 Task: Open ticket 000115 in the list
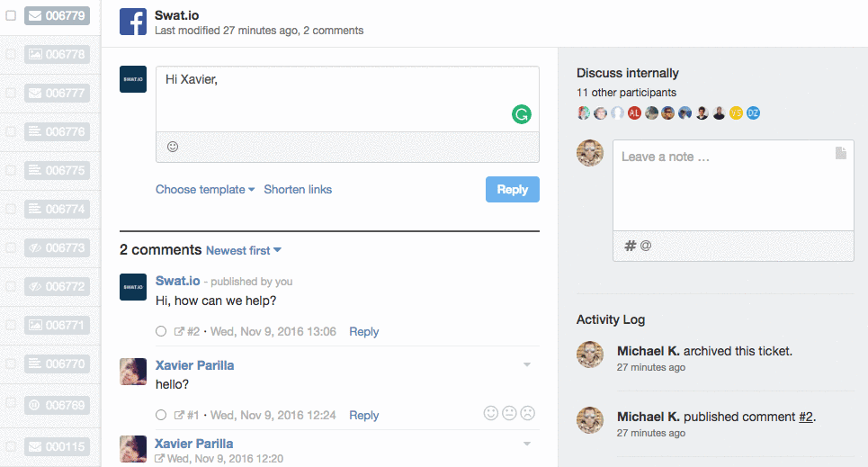(x=57, y=446)
